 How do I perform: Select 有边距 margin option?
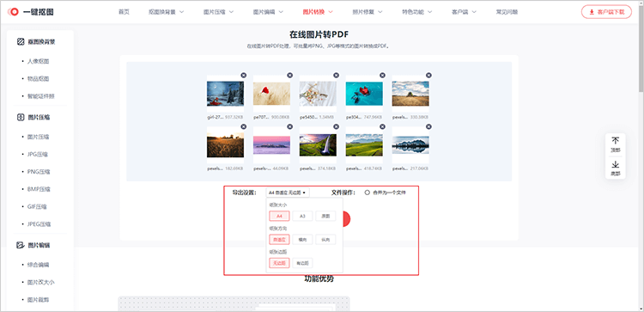(x=302, y=263)
